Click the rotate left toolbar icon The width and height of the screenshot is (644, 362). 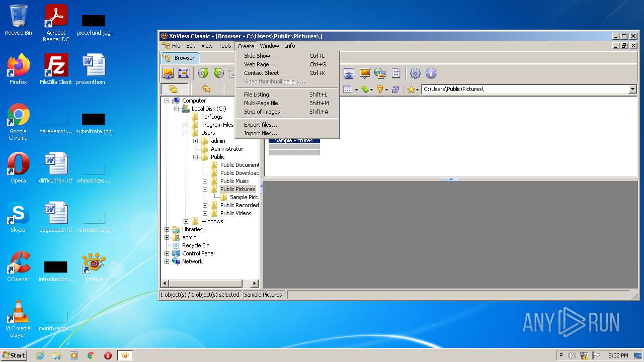pyautogui.click(x=203, y=73)
